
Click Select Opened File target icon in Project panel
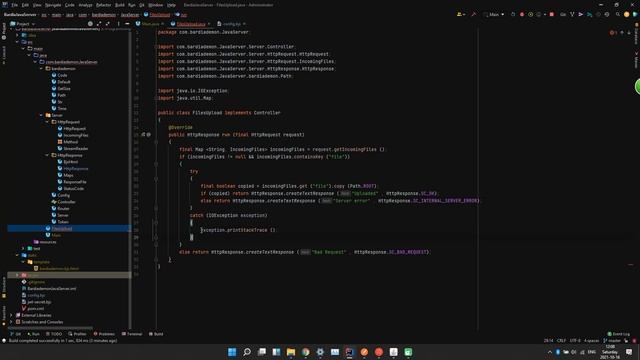pyautogui.click(x=90, y=24)
